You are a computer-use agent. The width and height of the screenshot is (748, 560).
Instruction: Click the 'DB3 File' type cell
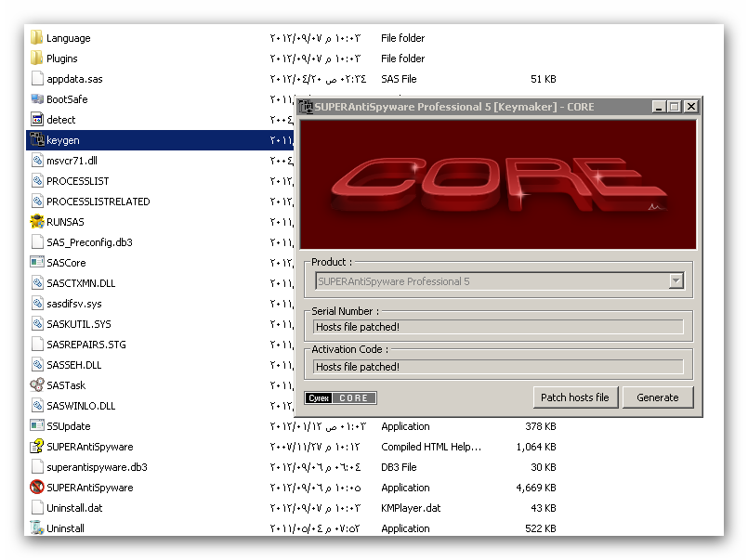[399, 467]
